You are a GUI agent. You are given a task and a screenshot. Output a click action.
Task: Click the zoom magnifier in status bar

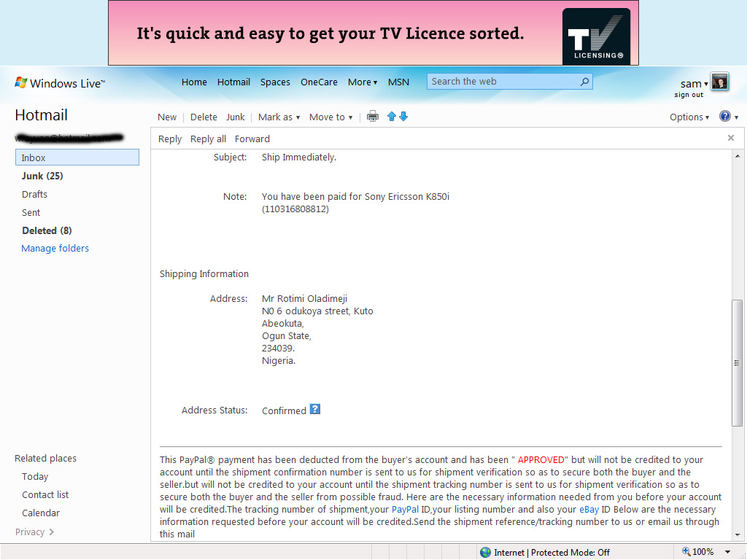click(x=686, y=551)
